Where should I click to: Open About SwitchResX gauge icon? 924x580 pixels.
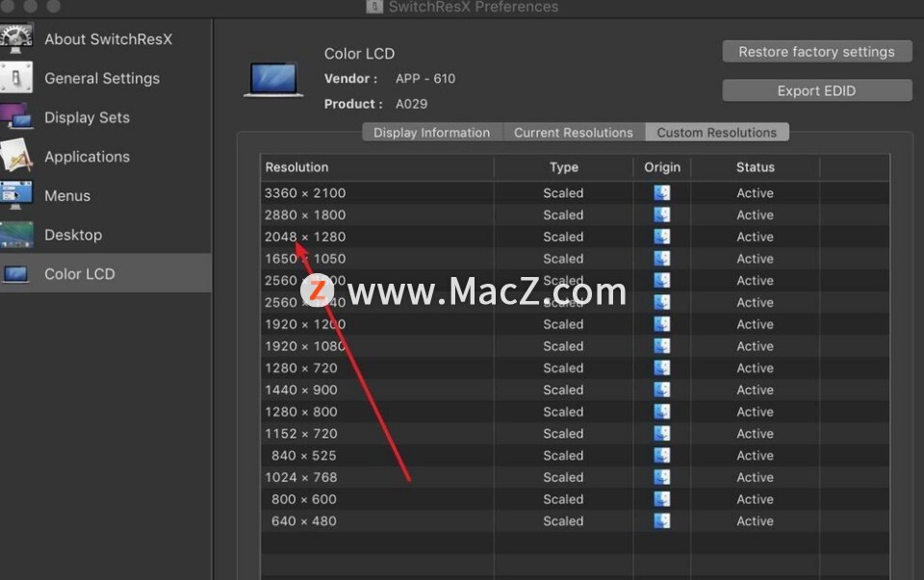point(16,38)
